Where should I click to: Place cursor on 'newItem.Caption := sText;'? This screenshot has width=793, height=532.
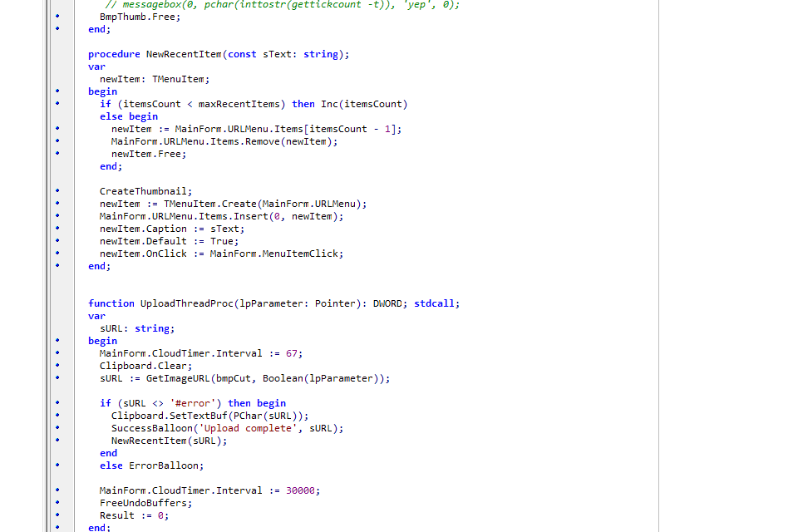pyautogui.click(x=172, y=229)
